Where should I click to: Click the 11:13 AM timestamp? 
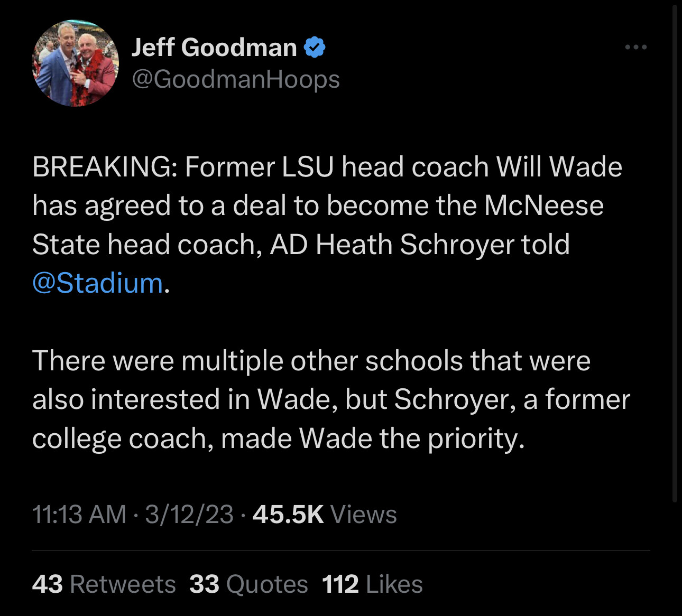click(79, 514)
